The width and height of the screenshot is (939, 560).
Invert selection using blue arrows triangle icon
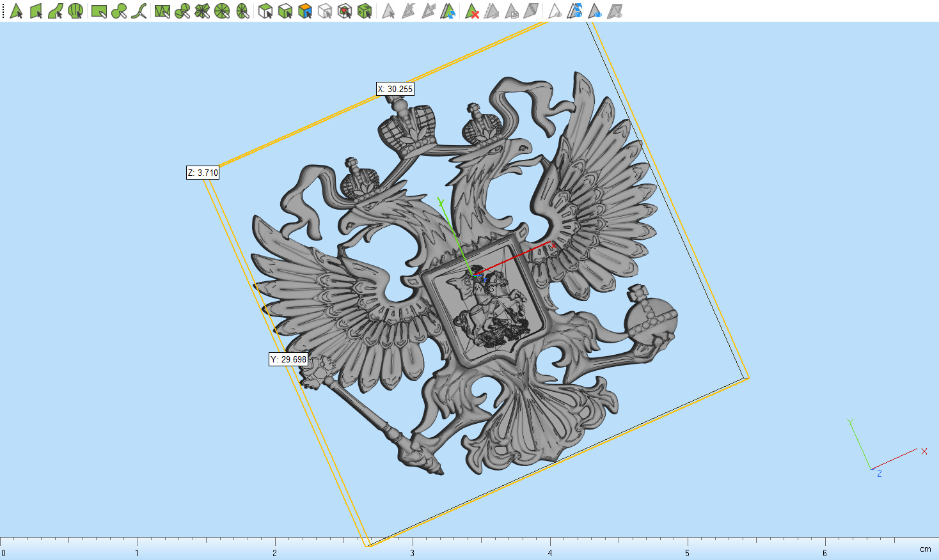[x=448, y=11]
